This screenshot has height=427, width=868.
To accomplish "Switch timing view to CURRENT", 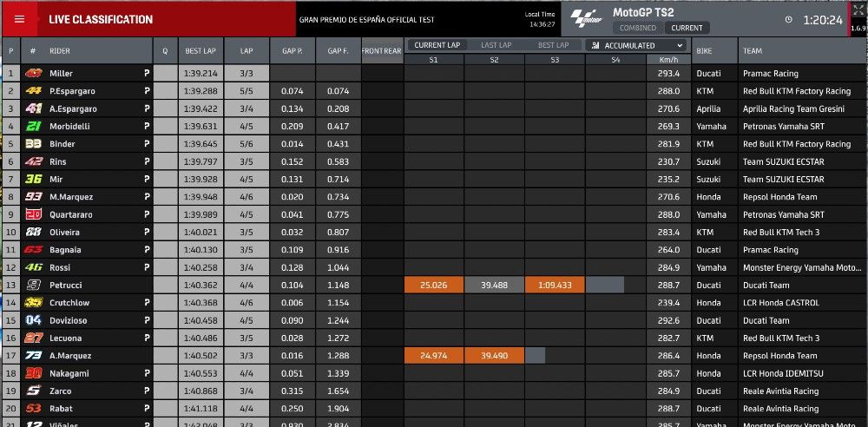I will click(687, 28).
